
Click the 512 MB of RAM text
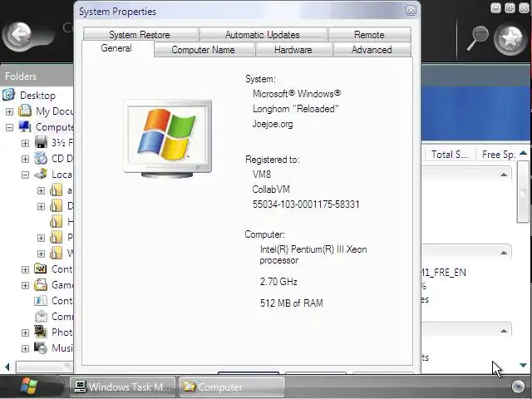tap(292, 303)
